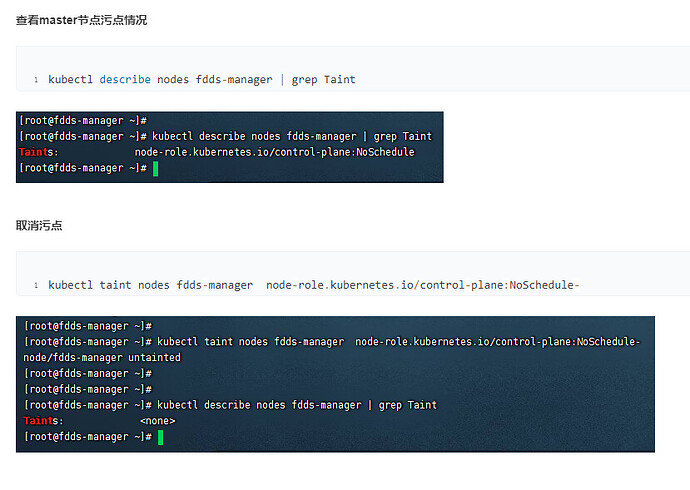Click green cursor block in the first terminal
This screenshot has height=490, width=690.
155,168
